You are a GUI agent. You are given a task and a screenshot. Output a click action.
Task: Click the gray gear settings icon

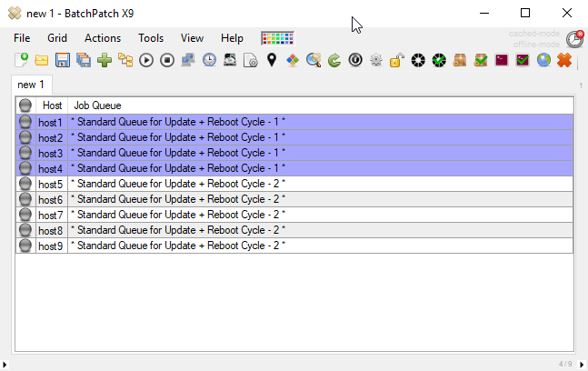376,60
